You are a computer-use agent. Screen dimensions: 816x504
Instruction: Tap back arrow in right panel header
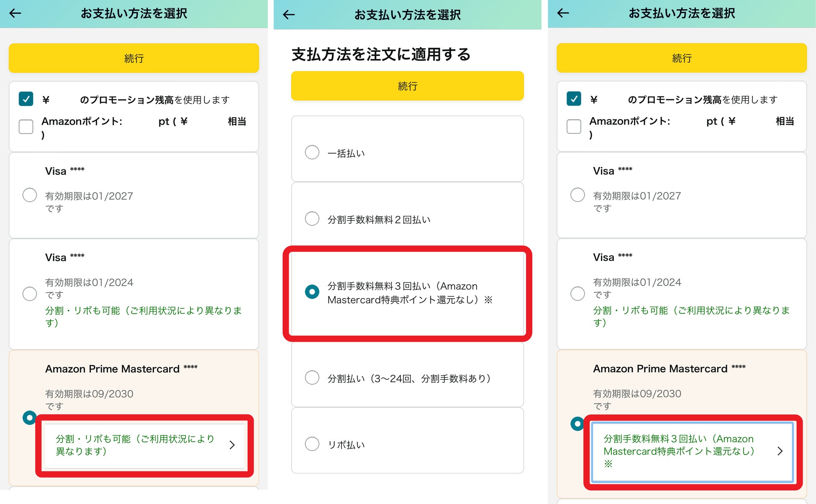pyautogui.click(x=563, y=13)
